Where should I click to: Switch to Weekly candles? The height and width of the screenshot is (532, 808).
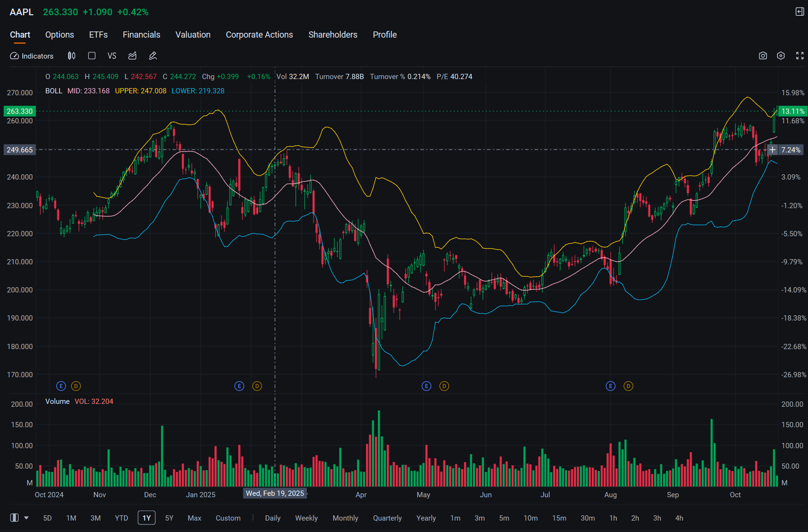click(306, 518)
